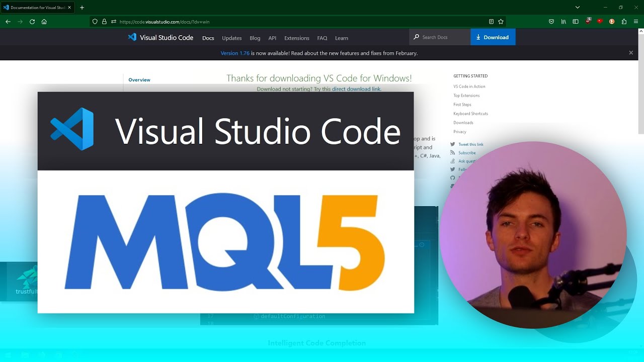Viewport: 644px width, 362px height.
Task: Dismiss the Version 1.76 announcement banner
Action: [631, 53]
